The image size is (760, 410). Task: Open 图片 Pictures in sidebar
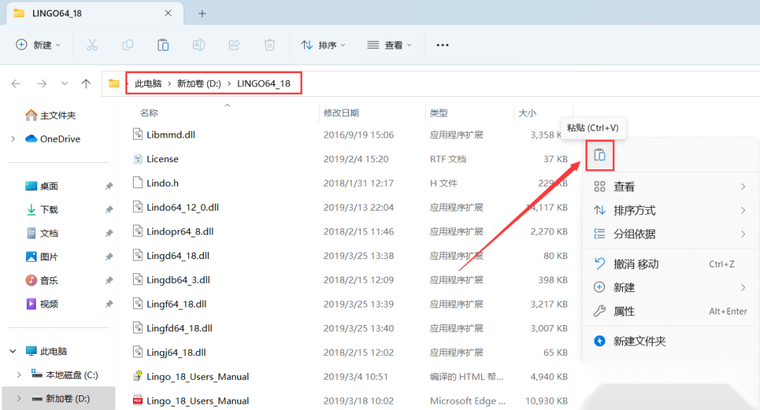click(42, 257)
